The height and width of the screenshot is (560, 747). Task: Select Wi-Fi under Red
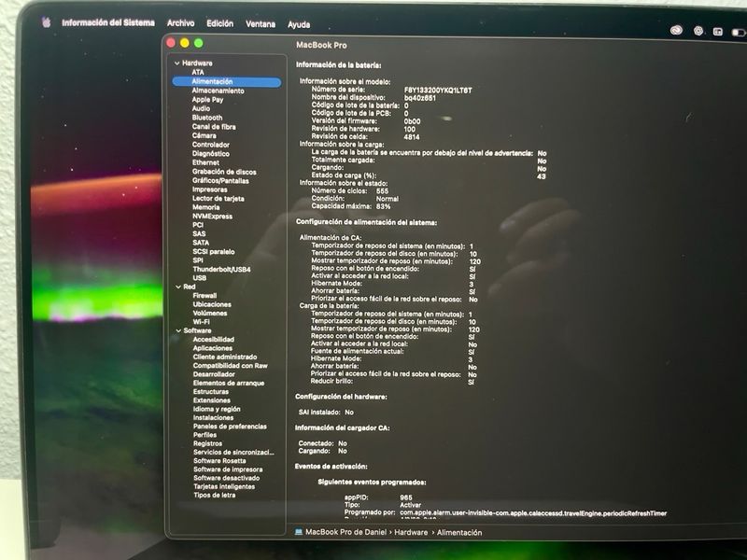(201, 321)
